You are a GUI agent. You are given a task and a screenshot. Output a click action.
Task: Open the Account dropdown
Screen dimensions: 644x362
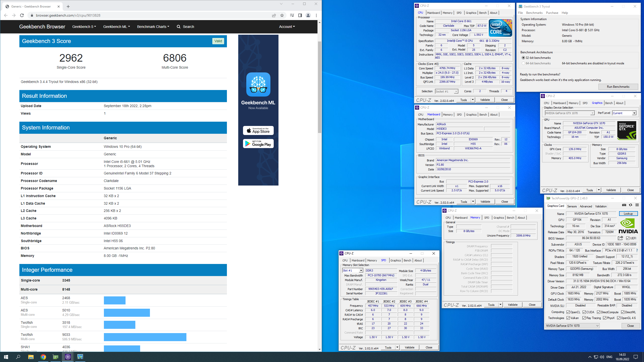[x=287, y=27]
